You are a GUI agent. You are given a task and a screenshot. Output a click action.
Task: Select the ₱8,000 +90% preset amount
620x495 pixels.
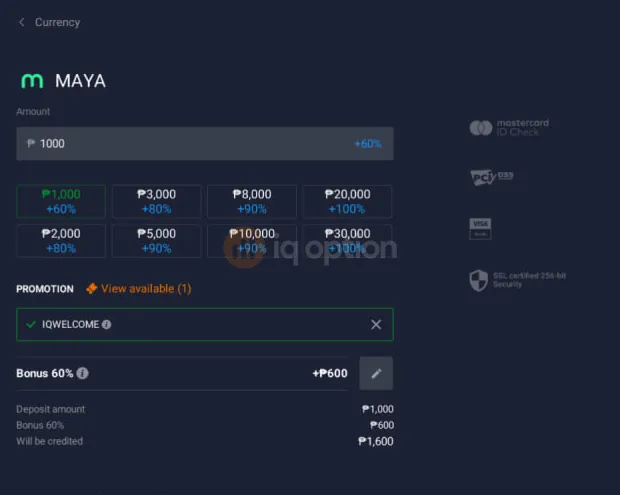[252, 201]
